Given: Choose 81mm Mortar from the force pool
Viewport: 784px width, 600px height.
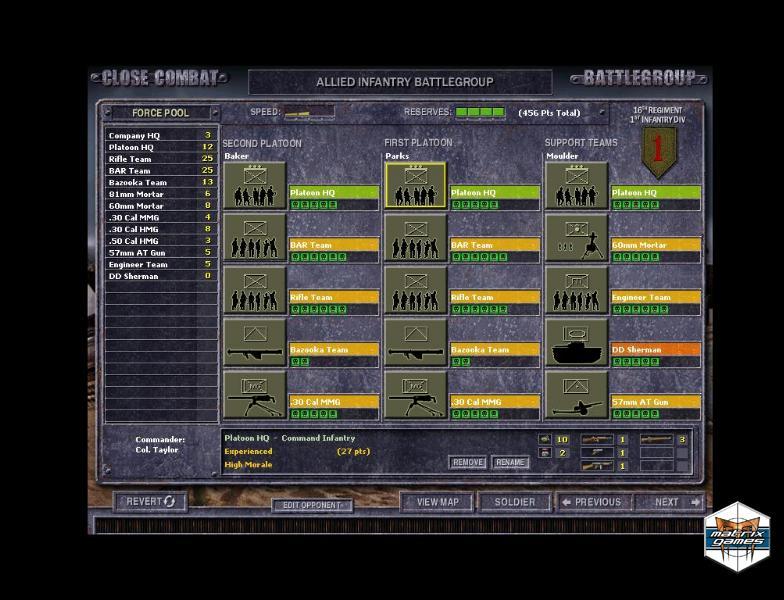Looking at the screenshot, I should 160,194.
